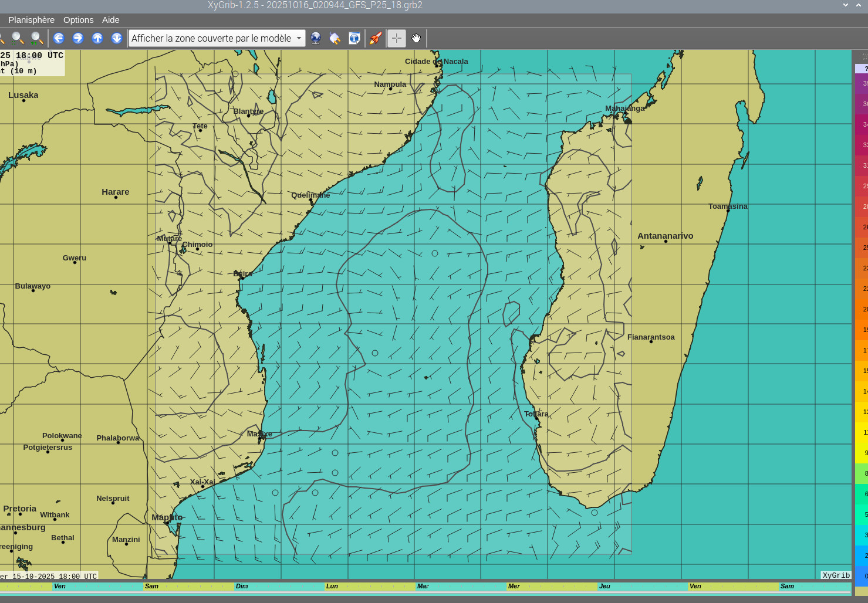This screenshot has width=868, height=603.
Task: Jump to 'Lun' on the forecast timeline
Action: click(332, 586)
